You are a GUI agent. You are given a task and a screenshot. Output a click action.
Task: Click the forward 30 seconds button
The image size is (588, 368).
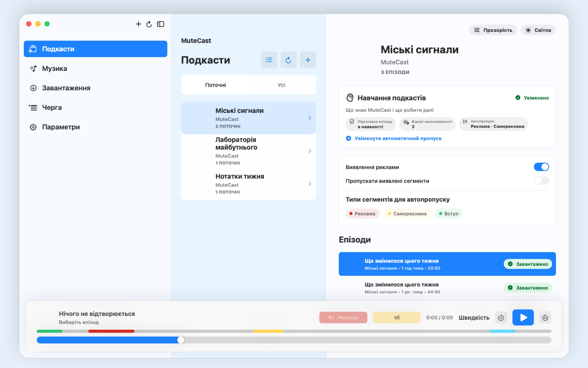coord(545,318)
